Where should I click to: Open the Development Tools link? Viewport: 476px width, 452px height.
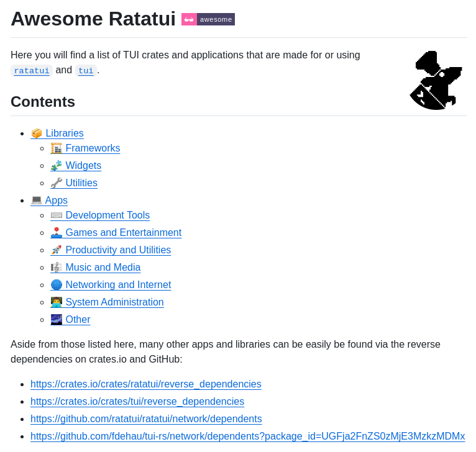tap(108, 215)
